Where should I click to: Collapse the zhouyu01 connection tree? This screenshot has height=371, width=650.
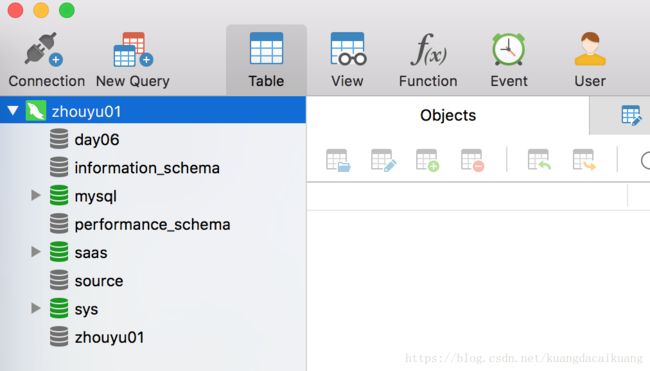(x=13, y=111)
